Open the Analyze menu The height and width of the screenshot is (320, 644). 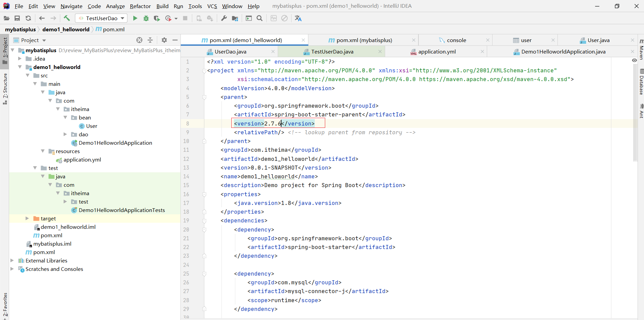pyautogui.click(x=115, y=6)
